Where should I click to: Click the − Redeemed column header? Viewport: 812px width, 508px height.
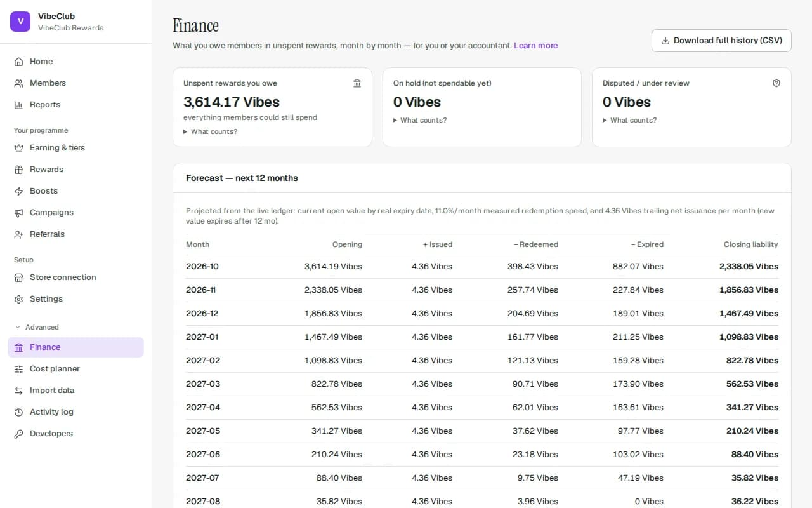[x=535, y=244]
